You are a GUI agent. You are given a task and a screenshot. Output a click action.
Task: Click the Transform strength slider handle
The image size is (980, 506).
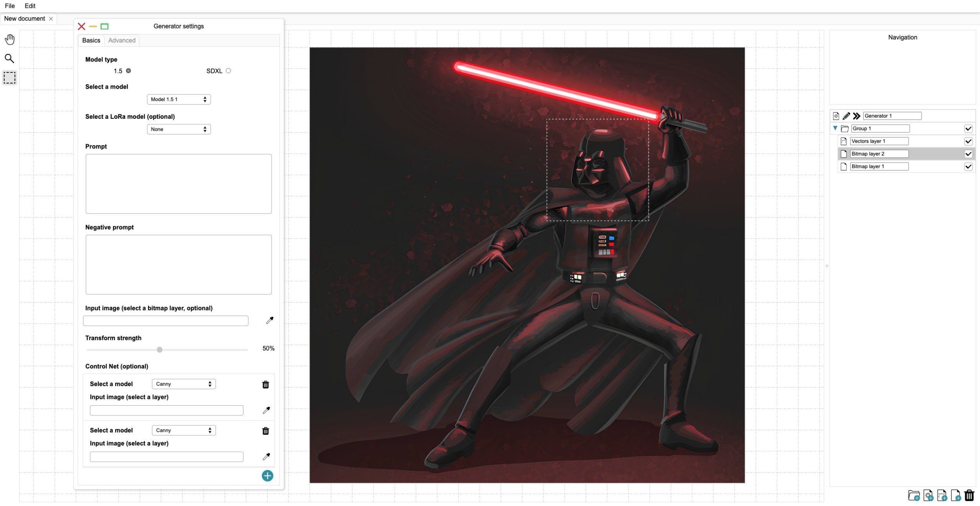160,350
